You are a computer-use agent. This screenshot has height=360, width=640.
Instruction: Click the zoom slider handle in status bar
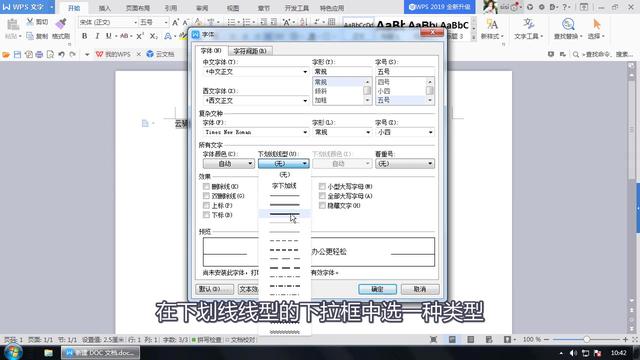pyautogui.click(x=587, y=339)
